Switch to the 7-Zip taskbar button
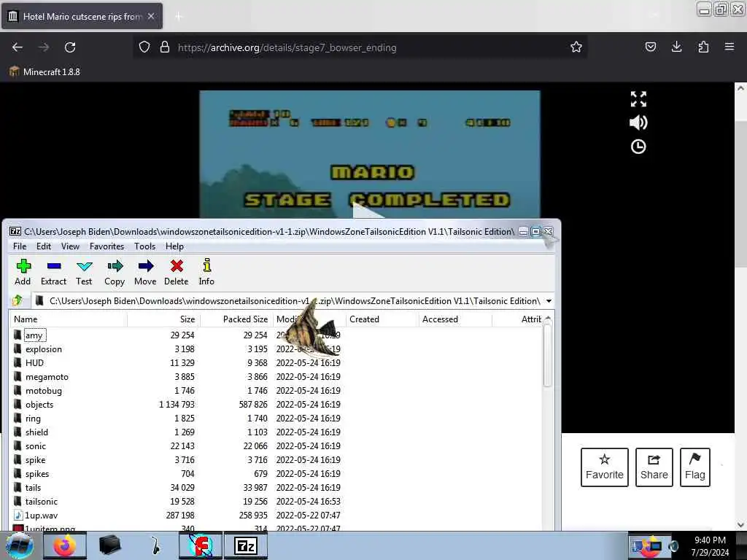 tap(246, 545)
